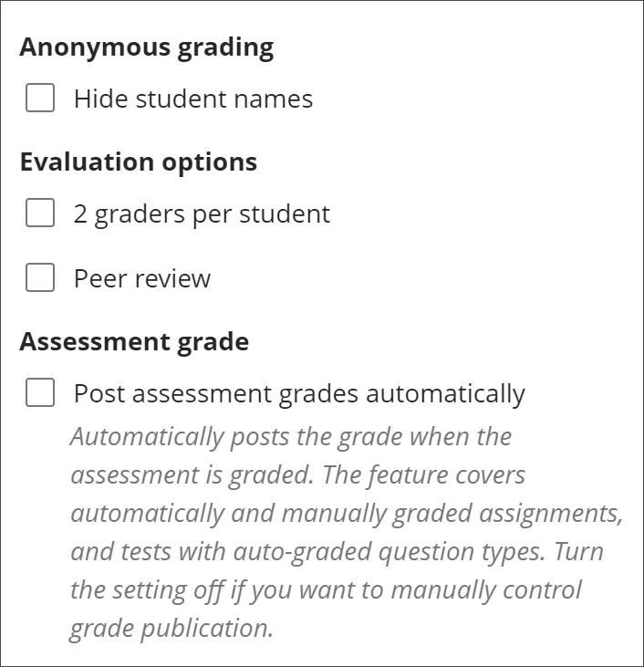Screen dimensions: 644x667
Task: Click 'manually control' in the description
Action: (486, 590)
